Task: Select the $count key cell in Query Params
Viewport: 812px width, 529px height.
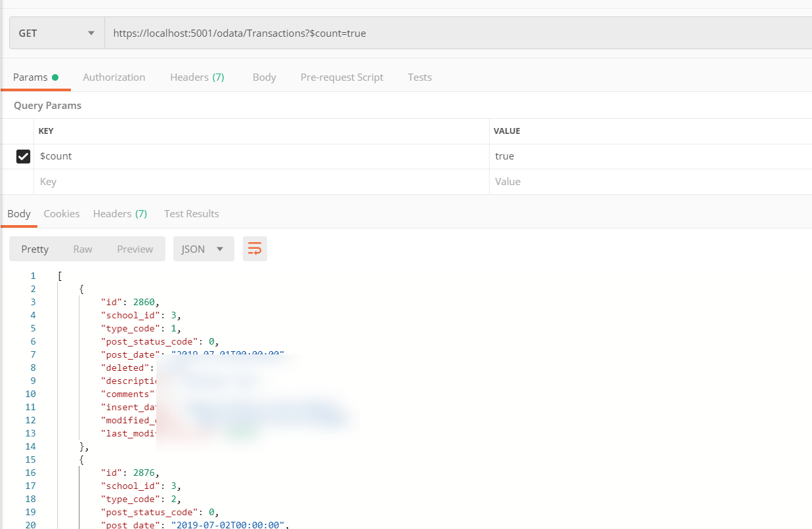Action: coord(197,156)
